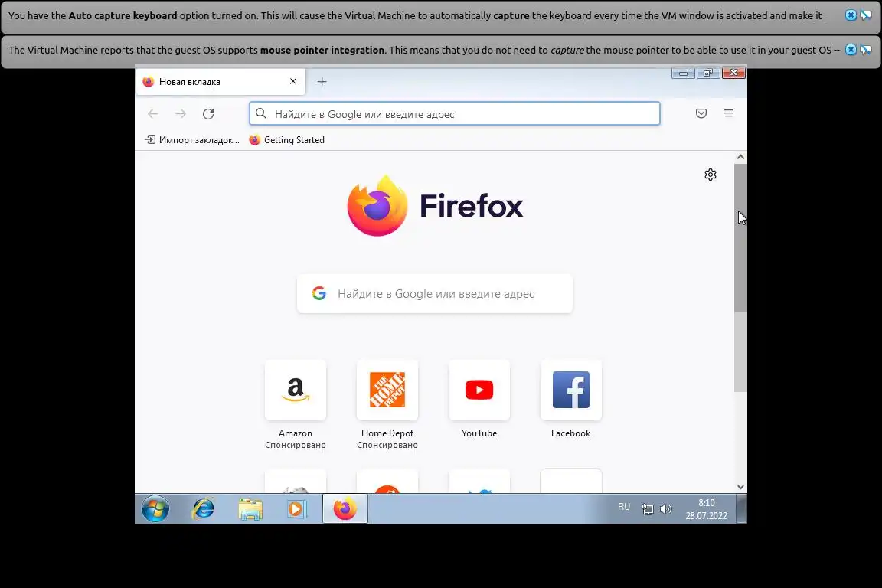
Task: Click the YouTube label text
Action: coord(479,433)
